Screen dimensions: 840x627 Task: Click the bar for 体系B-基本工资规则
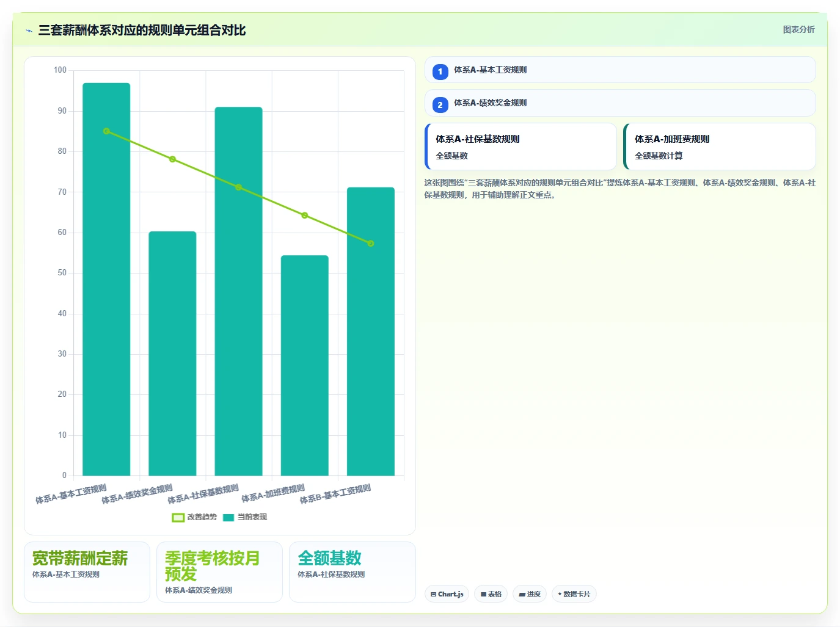coord(371,332)
